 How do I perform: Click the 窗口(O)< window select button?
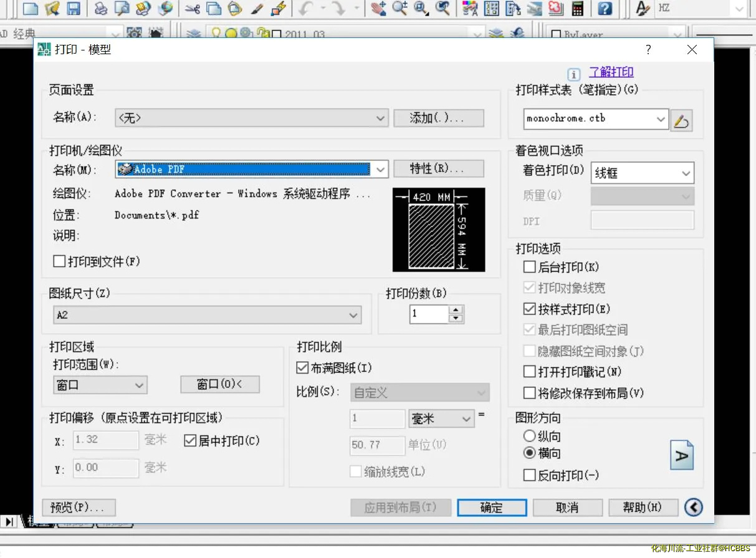click(220, 385)
